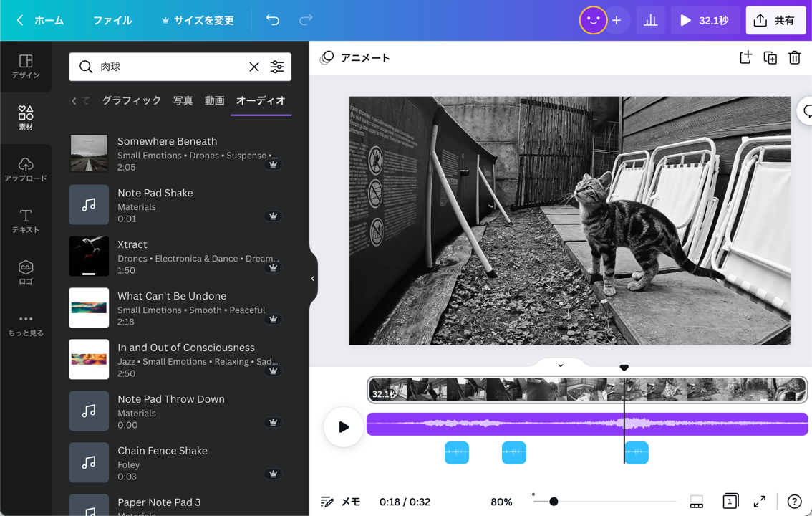Enter fullscreen mode with arrows icon

[x=759, y=502]
